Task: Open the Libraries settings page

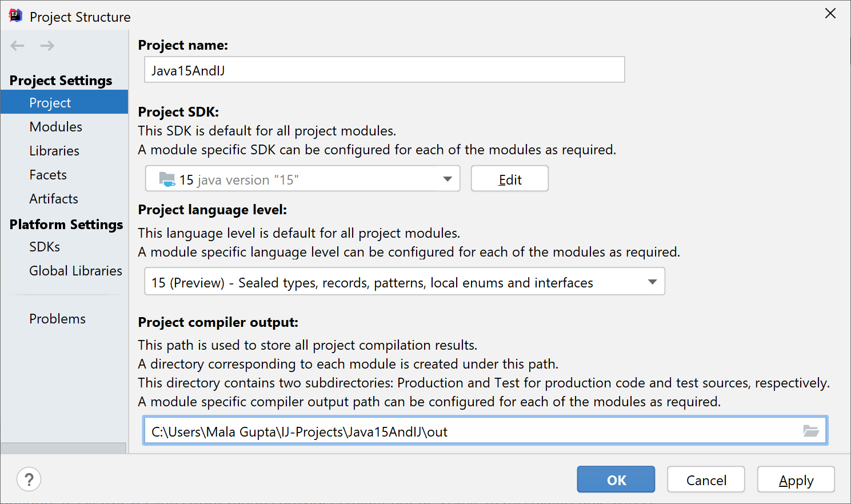Action: point(54,150)
